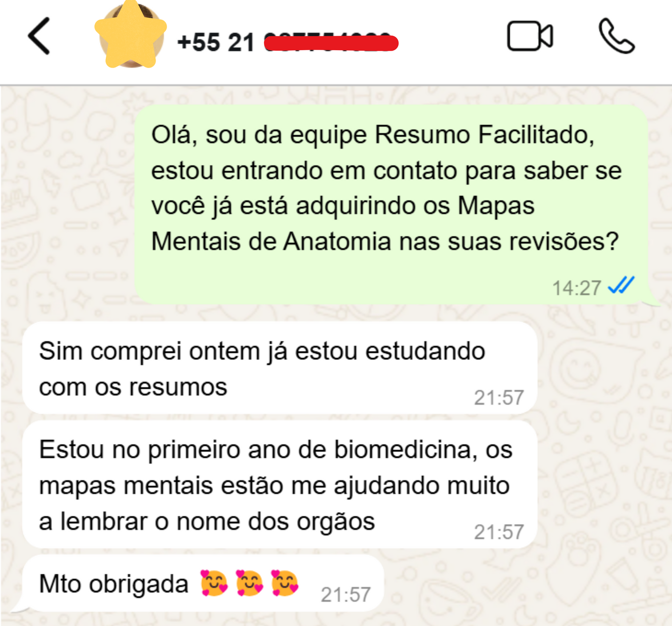Image resolution: width=672 pixels, height=626 pixels.
Task: Select the green outgoing 'Olá, sou da equipe' message
Action: coord(392,205)
